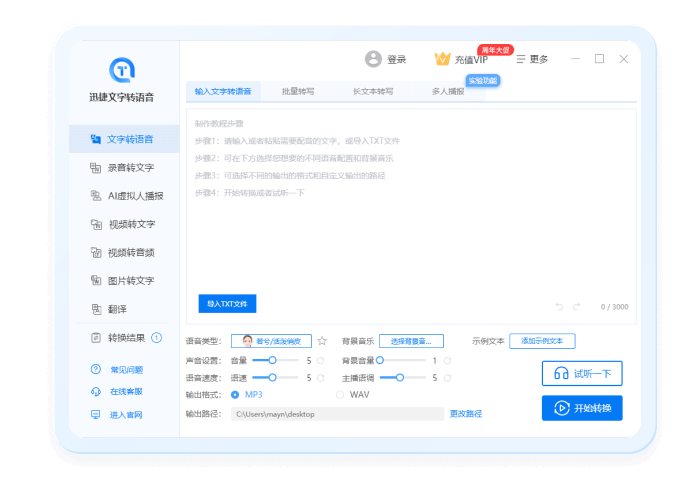This screenshot has height=482, width=682.
Task: Click the VIP crown icon
Action: pyautogui.click(x=442, y=58)
